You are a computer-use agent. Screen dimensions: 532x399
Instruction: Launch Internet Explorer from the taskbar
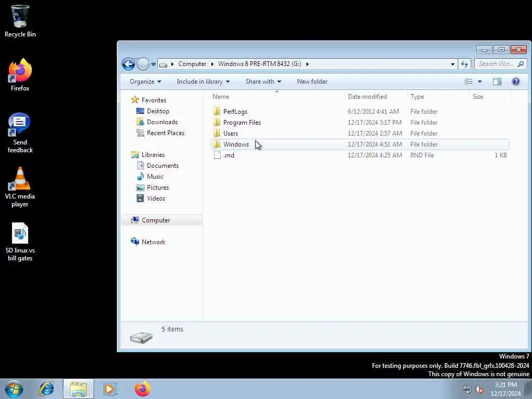46,389
